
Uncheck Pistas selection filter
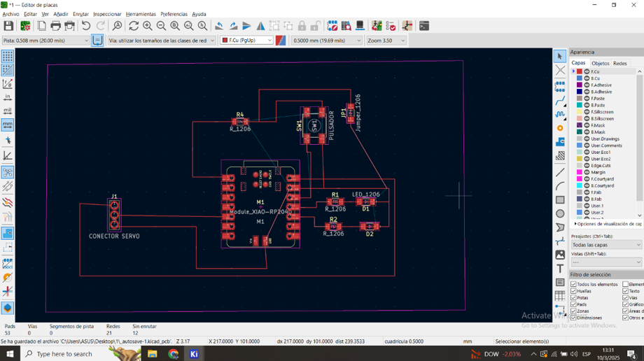pos(573,298)
